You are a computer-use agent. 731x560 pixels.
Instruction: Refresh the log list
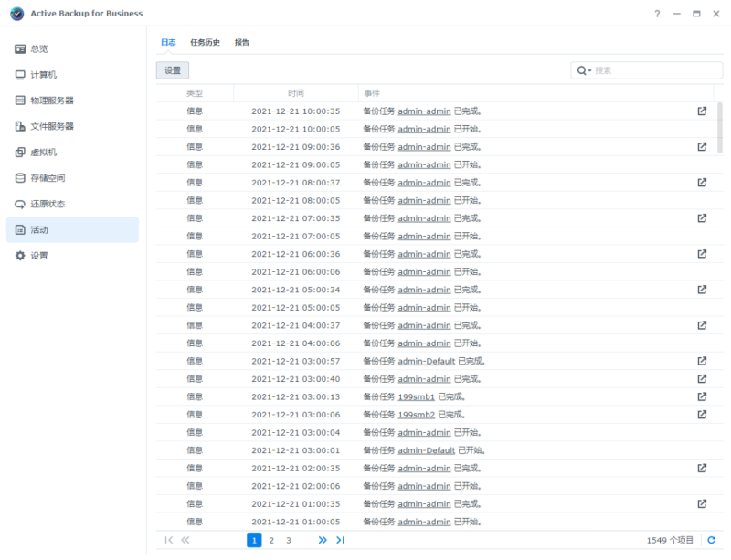(712, 540)
